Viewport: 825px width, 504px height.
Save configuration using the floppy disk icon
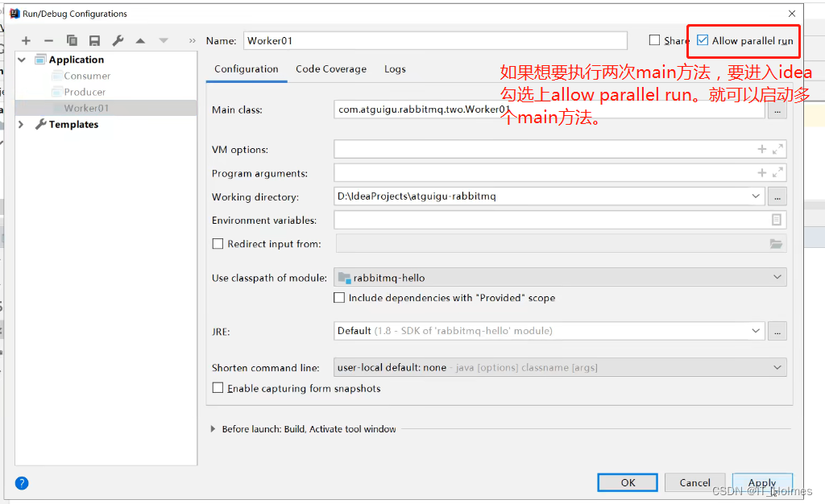pos(94,41)
